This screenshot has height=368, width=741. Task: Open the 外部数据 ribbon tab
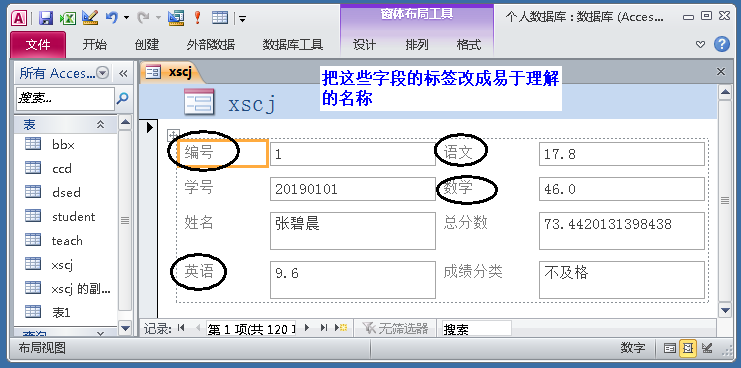[211, 45]
